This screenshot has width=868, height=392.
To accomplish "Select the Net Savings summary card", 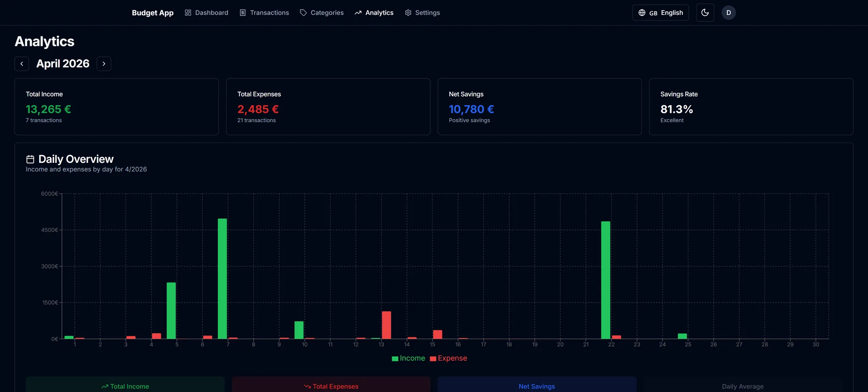I will (540, 106).
